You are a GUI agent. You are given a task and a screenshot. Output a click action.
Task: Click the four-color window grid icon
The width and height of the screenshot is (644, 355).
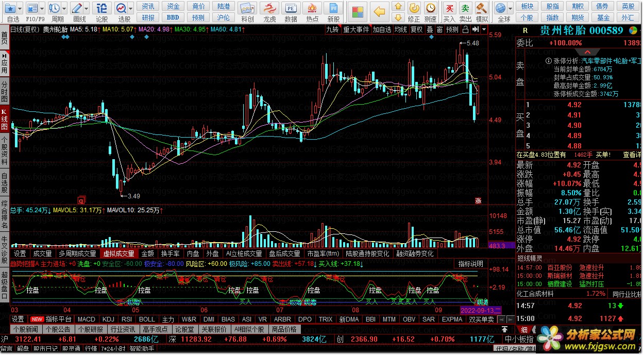click(x=357, y=11)
